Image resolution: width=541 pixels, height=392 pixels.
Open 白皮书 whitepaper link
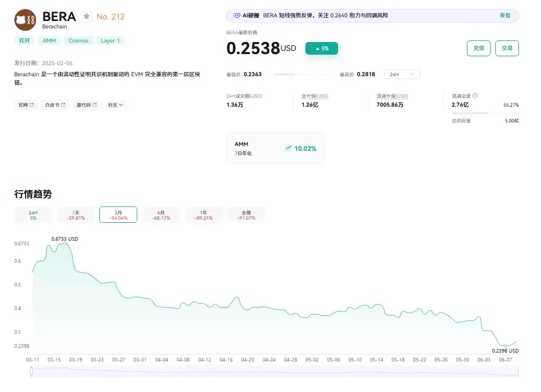(55, 105)
